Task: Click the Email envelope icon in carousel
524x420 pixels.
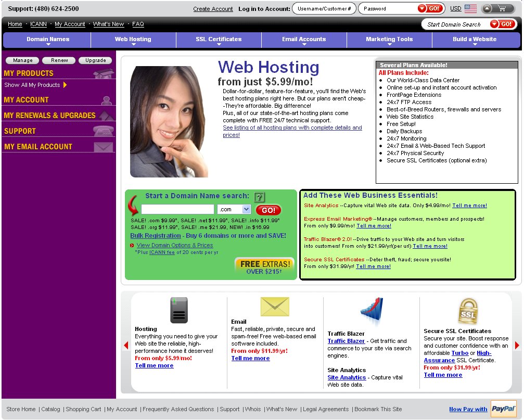Action: click(x=275, y=307)
